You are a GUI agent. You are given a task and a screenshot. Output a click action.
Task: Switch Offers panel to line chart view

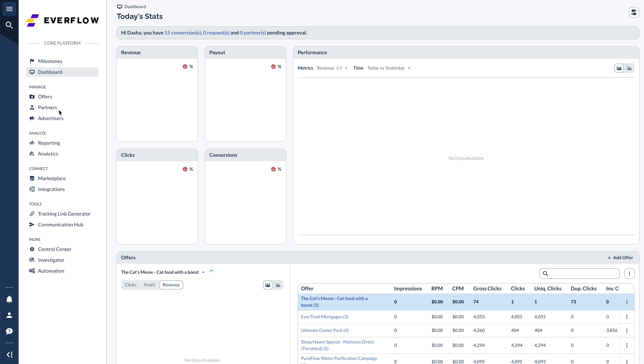tap(268, 285)
